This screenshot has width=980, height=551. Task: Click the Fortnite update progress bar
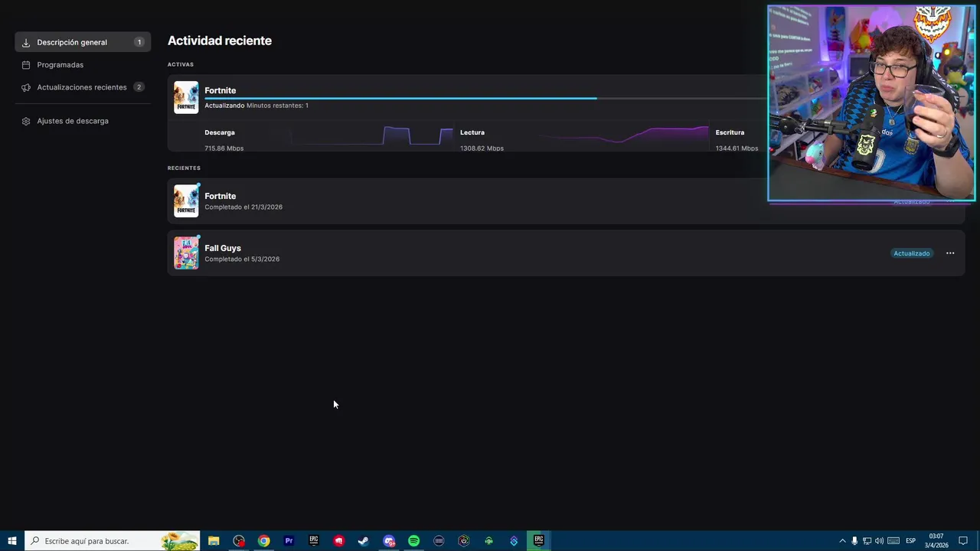pos(486,98)
